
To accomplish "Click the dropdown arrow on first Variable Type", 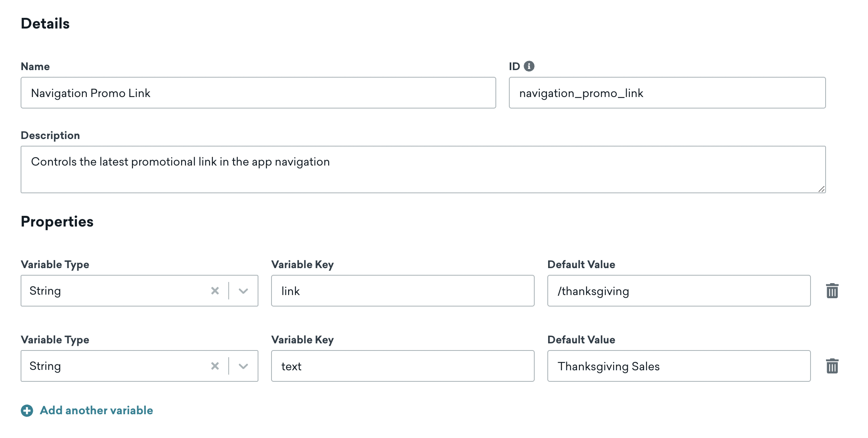I will pyautogui.click(x=243, y=290).
